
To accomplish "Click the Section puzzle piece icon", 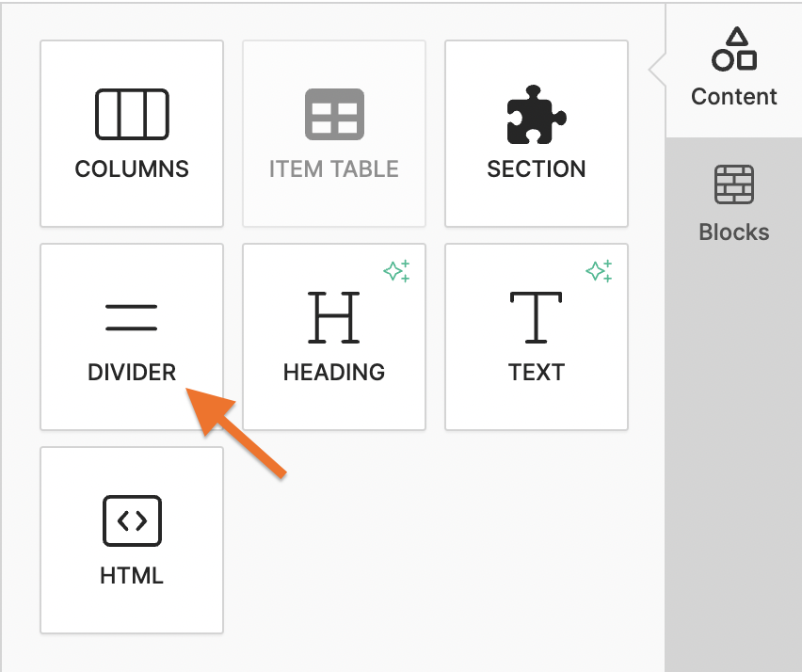I will (537, 114).
